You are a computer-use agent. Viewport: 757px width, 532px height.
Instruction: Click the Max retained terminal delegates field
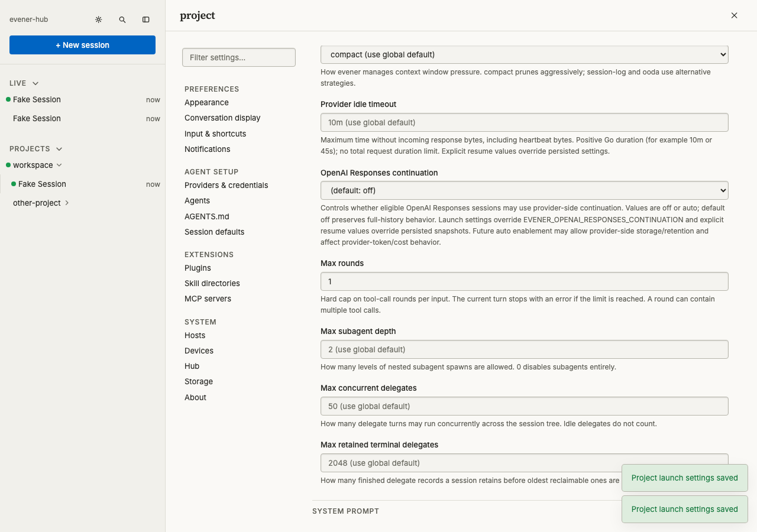[524, 463]
